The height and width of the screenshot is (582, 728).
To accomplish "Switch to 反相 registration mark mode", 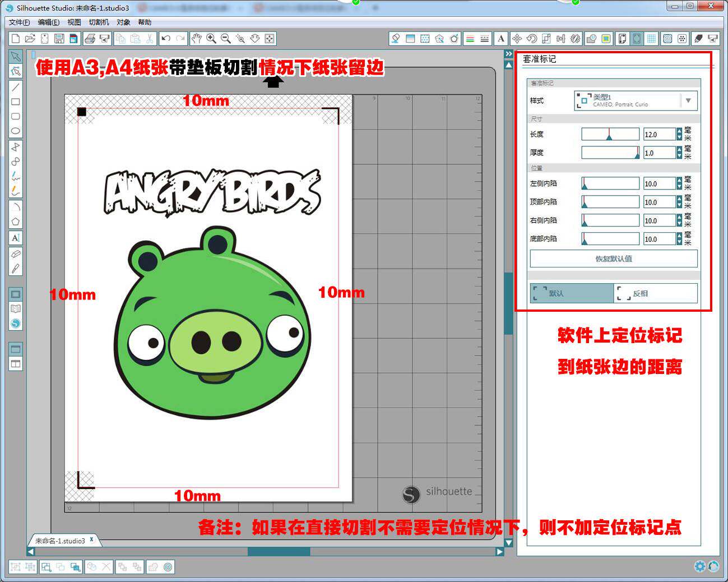I will click(x=656, y=293).
